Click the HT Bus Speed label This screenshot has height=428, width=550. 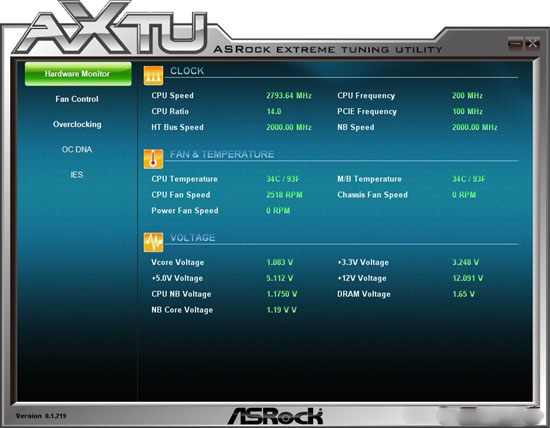pos(177,127)
